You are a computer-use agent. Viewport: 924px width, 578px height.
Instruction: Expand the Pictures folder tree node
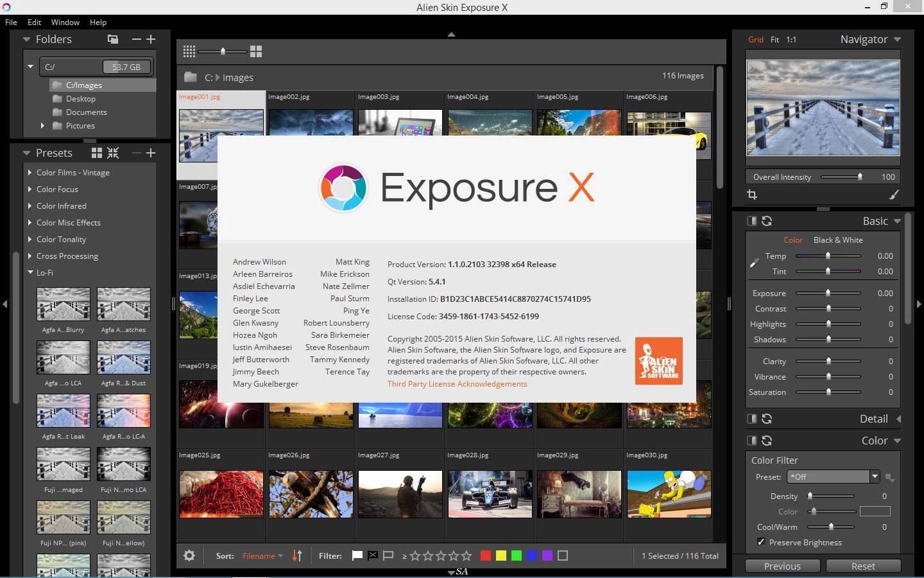coord(42,126)
